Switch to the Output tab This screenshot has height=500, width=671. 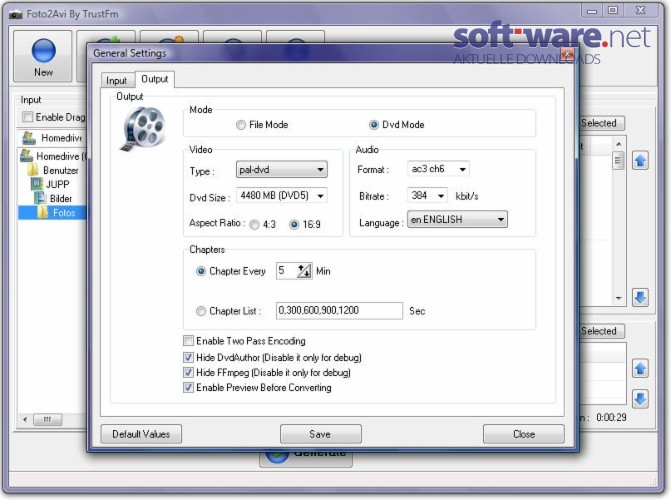[154, 79]
